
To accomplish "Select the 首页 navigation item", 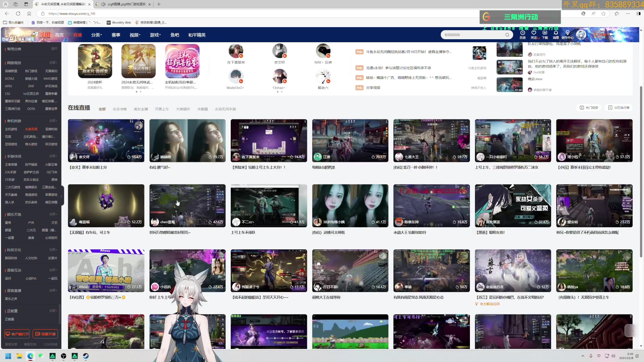I will pyautogui.click(x=59, y=35).
